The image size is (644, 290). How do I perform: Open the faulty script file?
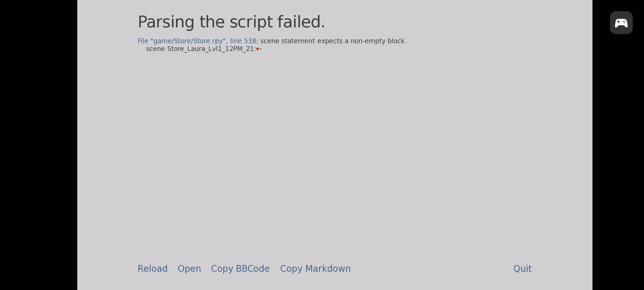coord(189,269)
